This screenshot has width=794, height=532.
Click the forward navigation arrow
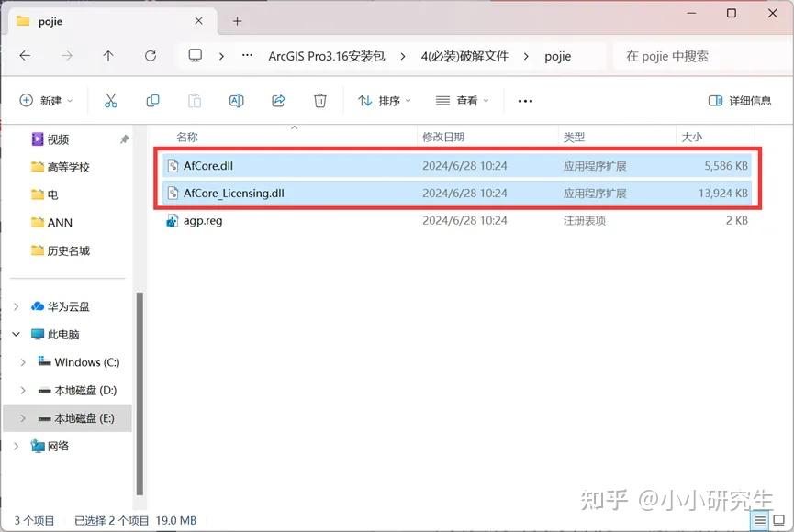point(67,56)
